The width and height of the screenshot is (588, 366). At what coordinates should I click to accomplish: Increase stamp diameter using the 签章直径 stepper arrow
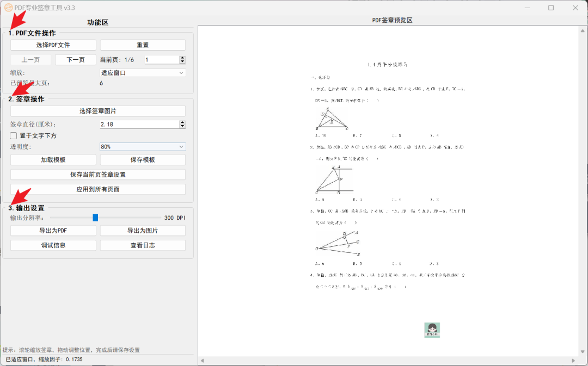pos(183,121)
